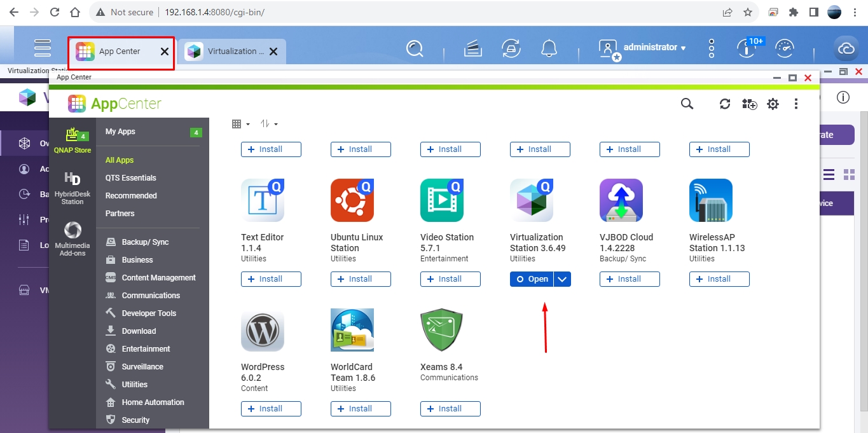
Task: Open the myQNAPcloud cloud icon
Action: pos(846,49)
